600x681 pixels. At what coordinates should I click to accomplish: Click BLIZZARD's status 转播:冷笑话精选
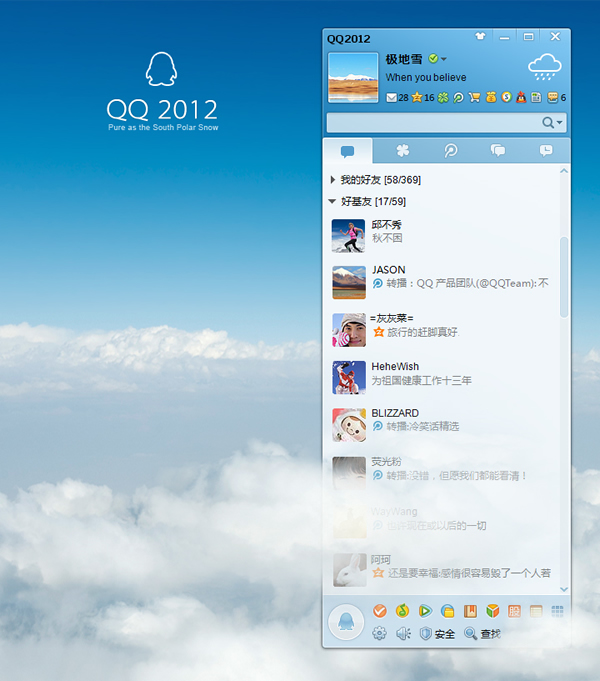point(423,426)
